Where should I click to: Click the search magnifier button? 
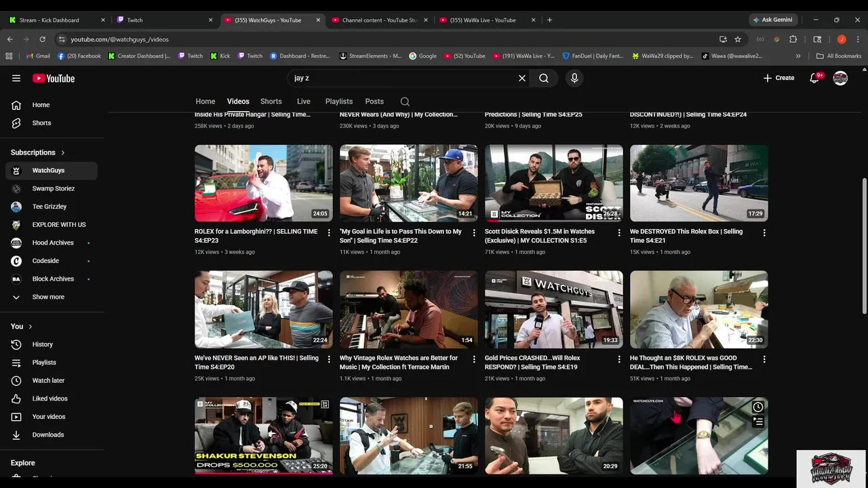(x=544, y=78)
